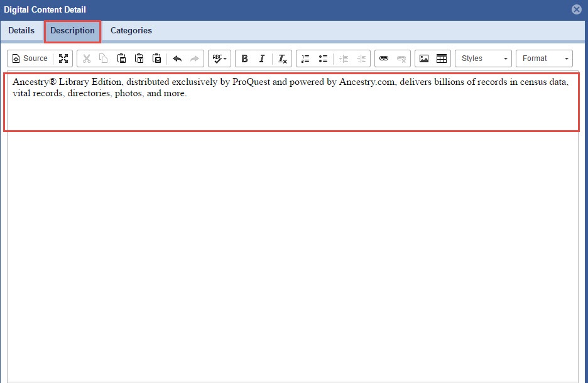Insert a bulleted list

pos(323,58)
